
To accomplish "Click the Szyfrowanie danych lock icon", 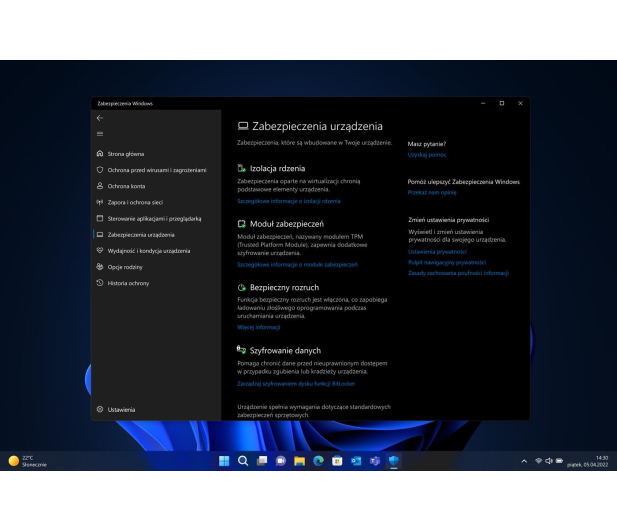I will [x=241, y=350].
